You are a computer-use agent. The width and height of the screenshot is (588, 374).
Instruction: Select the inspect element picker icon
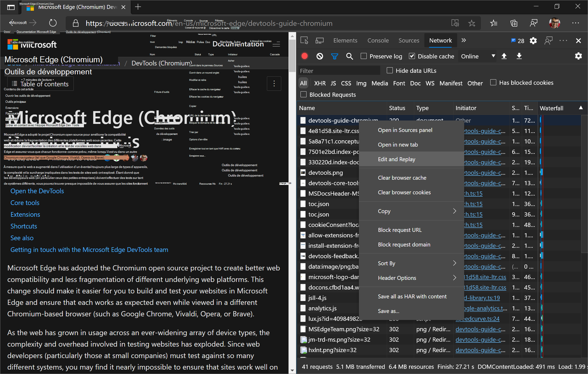304,40
